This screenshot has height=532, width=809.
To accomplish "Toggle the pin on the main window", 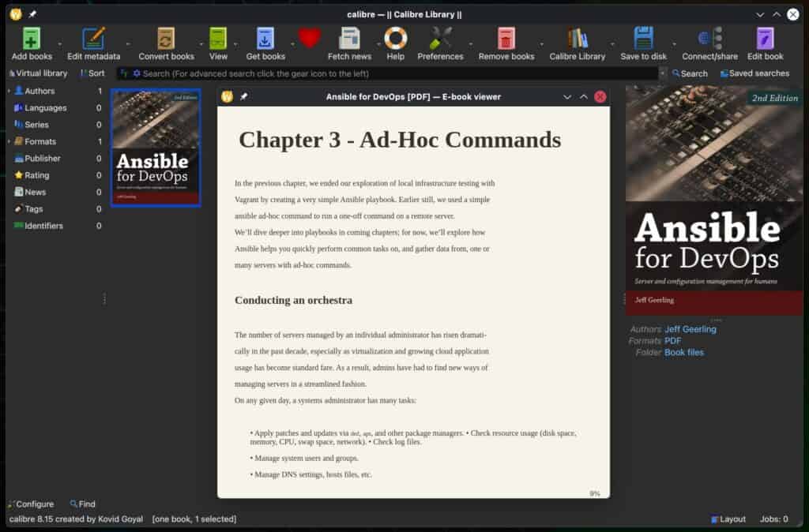I will tap(32, 13).
